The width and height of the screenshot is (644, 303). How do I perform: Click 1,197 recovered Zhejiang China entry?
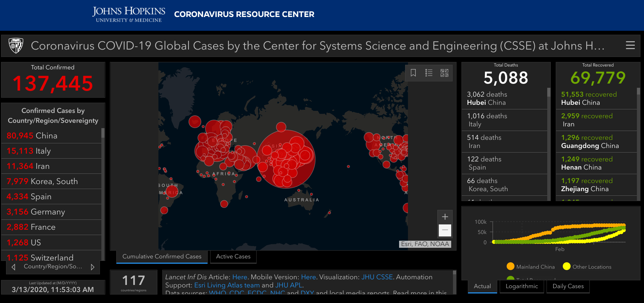click(597, 185)
